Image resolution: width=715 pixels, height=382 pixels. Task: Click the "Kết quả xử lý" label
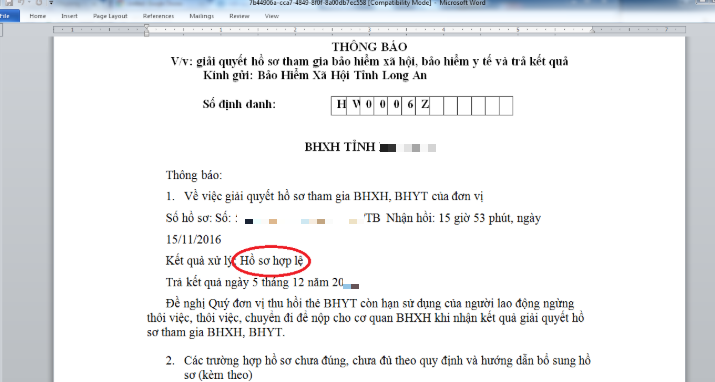pos(199,261)
